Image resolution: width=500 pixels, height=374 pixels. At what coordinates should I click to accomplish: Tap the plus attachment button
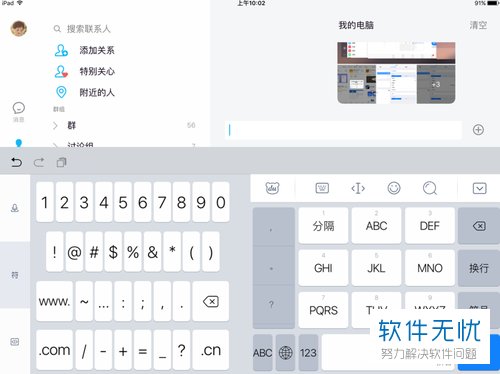pyautogui.click(x=478, y=130)
